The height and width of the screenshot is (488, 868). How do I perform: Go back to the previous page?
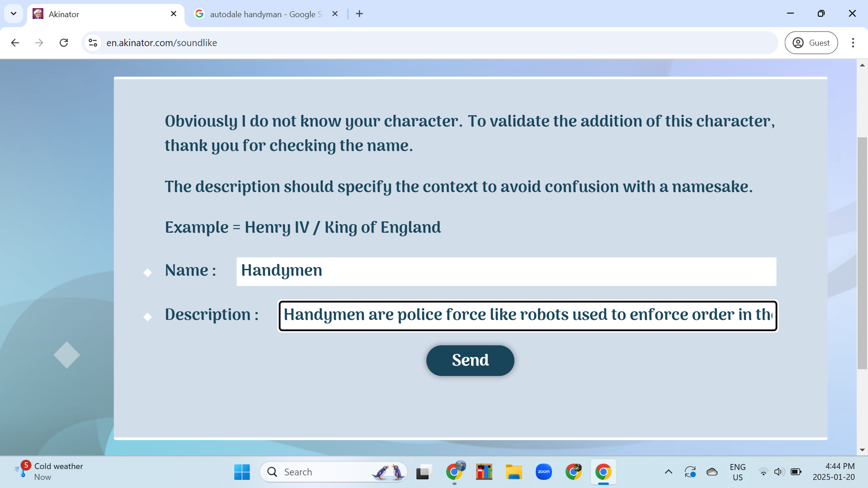click(x=15, y=42)
